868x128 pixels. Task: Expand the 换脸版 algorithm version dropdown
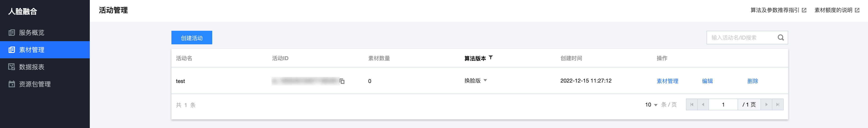point(485,81)
